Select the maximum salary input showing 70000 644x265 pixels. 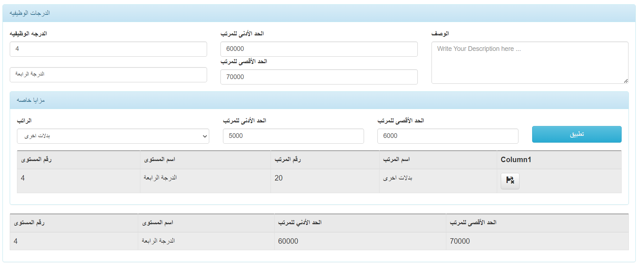319,77
